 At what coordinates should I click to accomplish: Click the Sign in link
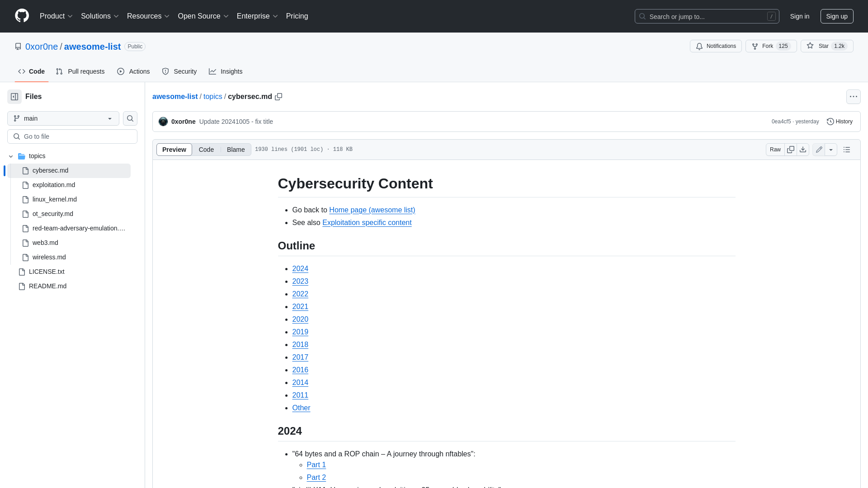coord(800,16)
